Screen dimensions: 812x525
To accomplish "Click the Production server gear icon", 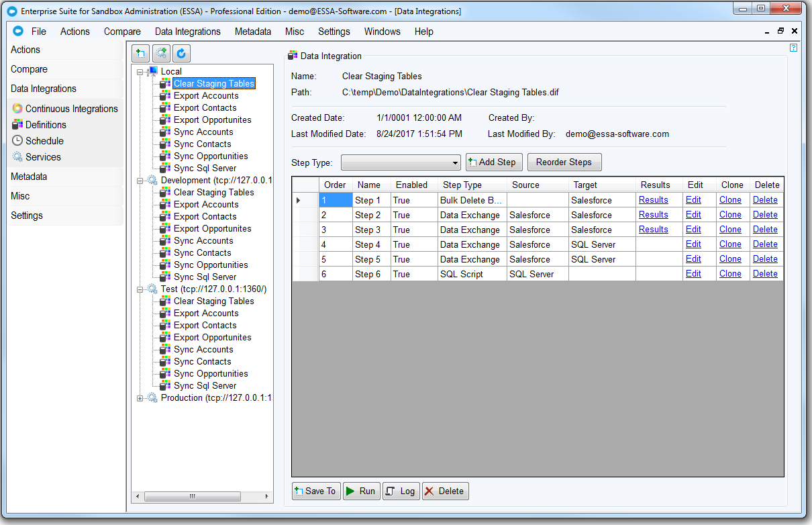I will 152,397.
